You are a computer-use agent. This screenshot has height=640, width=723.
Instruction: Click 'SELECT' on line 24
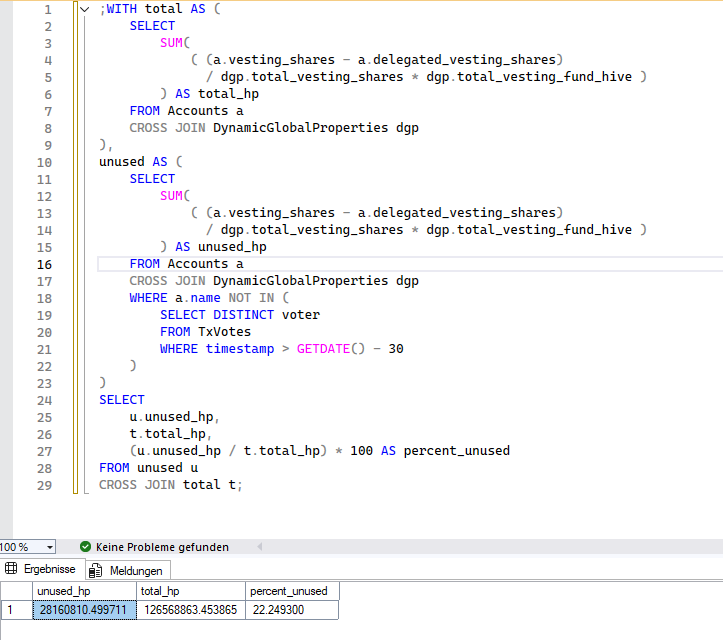tap(122, 400)
